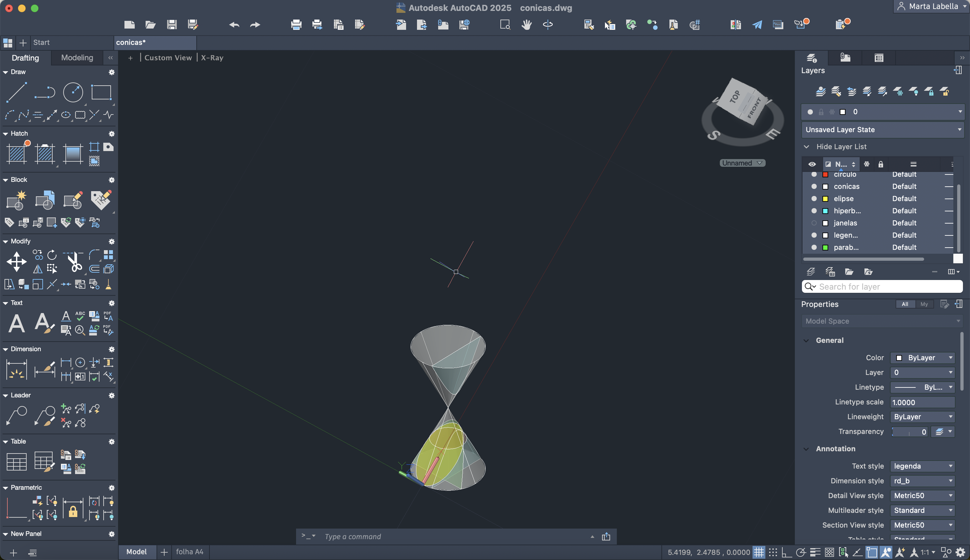This screenshot has height=560, width=970.
Task: Open the Unsaved Layer State dropdown
Action: tap(883, 130)
